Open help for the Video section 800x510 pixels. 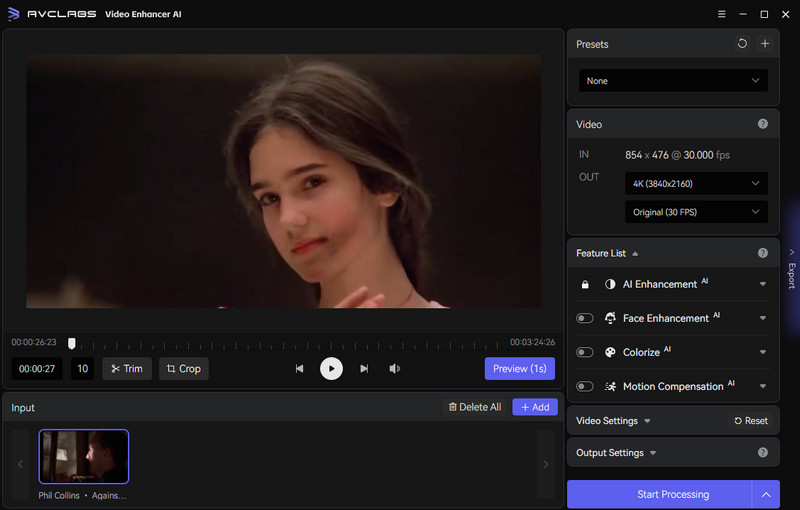(x=763, y=124)
